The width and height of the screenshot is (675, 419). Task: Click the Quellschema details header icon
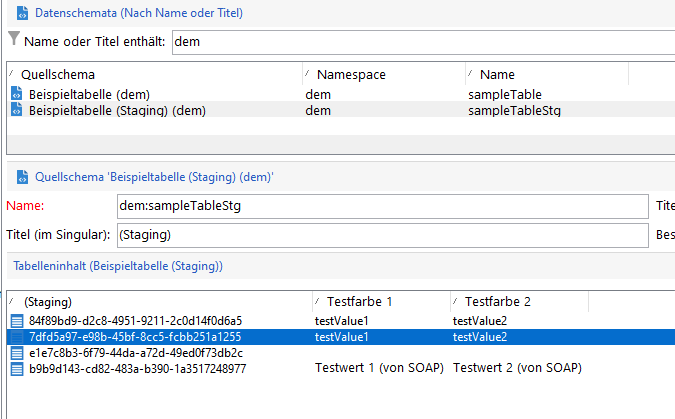(x=19, y=177)
